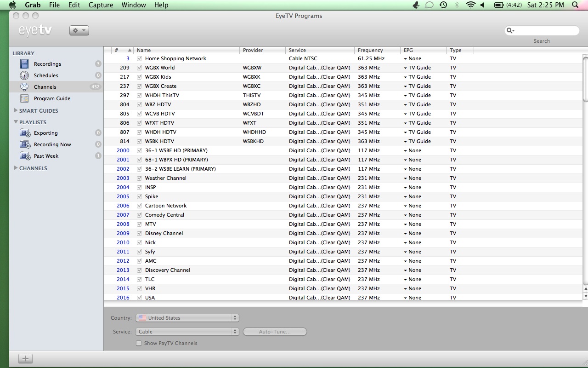The width and height of the screenshot is (588, 368).
Task: Open the Schedules clock icon
Action: coord(25,75)
